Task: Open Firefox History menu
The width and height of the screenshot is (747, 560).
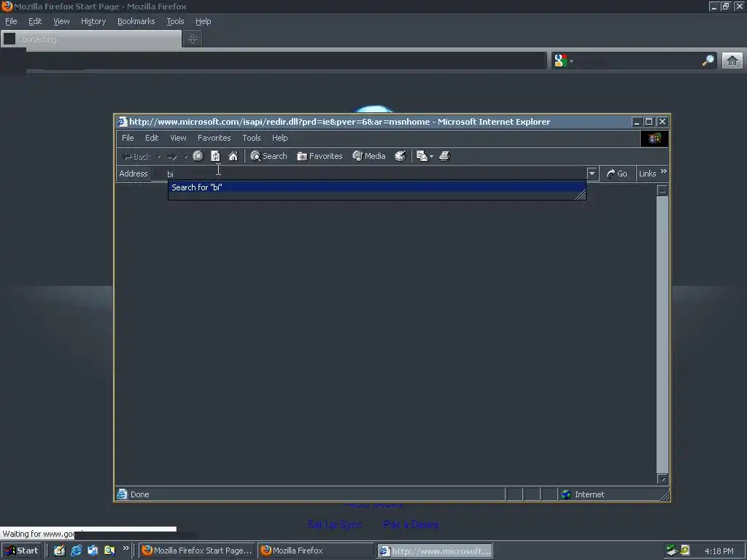Action: coord(93,21)
